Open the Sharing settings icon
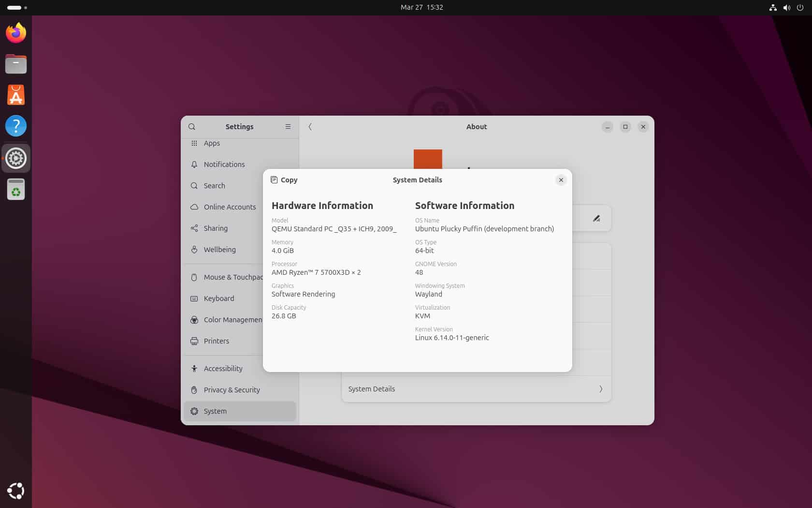The width and height of the screenshot is (812, 508). point(194,228)
